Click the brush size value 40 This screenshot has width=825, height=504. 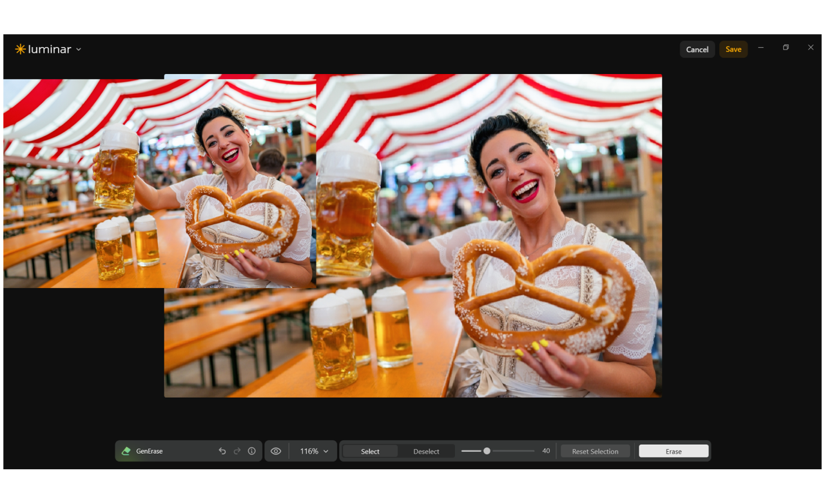point(546,451)
